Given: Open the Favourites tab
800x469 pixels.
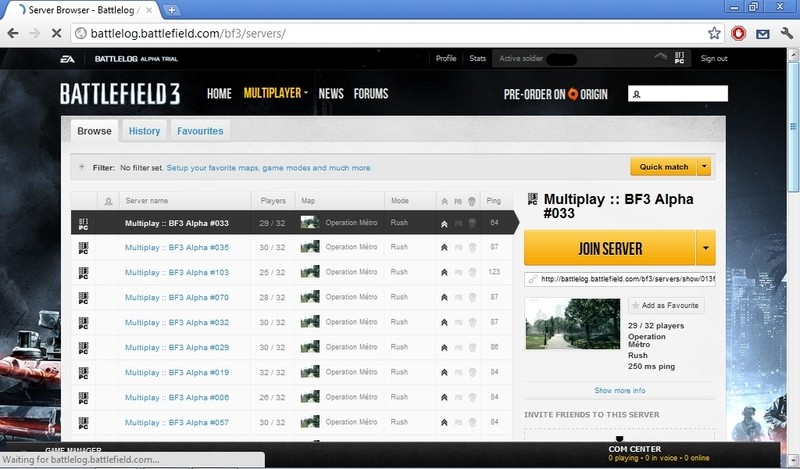Looking at the screenshot, I should [200, 131].
